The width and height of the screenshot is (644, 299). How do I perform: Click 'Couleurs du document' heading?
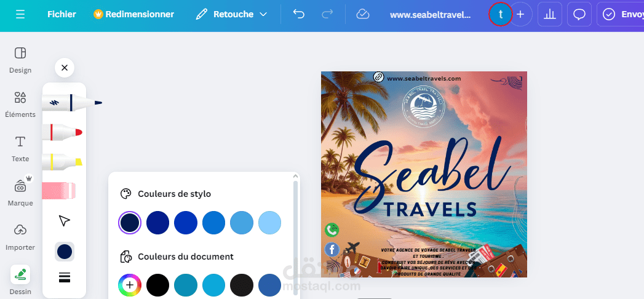coord(186,257)
